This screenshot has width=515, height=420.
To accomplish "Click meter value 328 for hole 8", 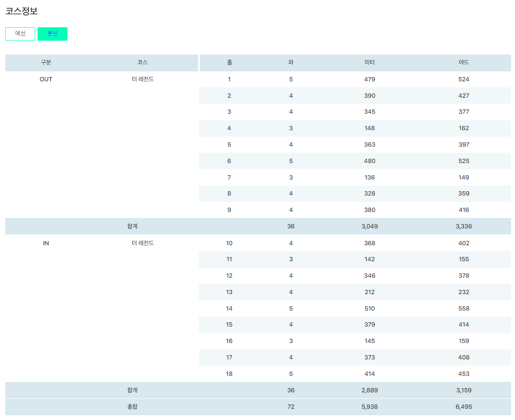I will click(370, 194).
